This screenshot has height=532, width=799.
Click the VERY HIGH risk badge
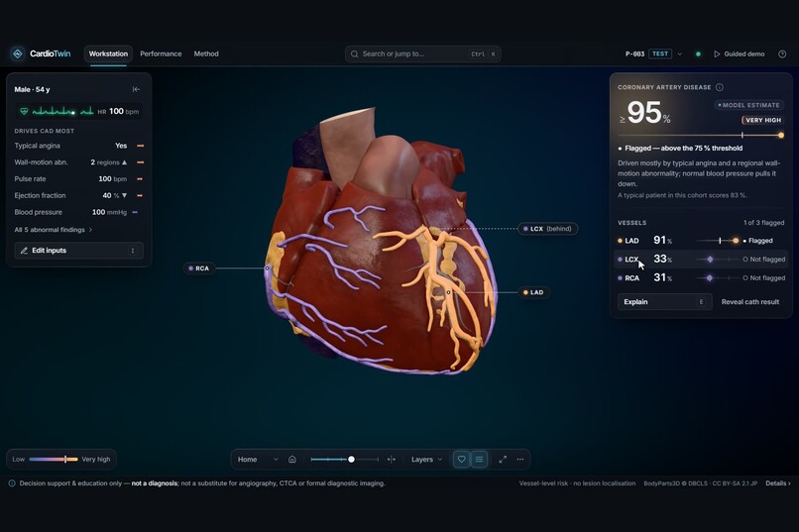point(762,120)
